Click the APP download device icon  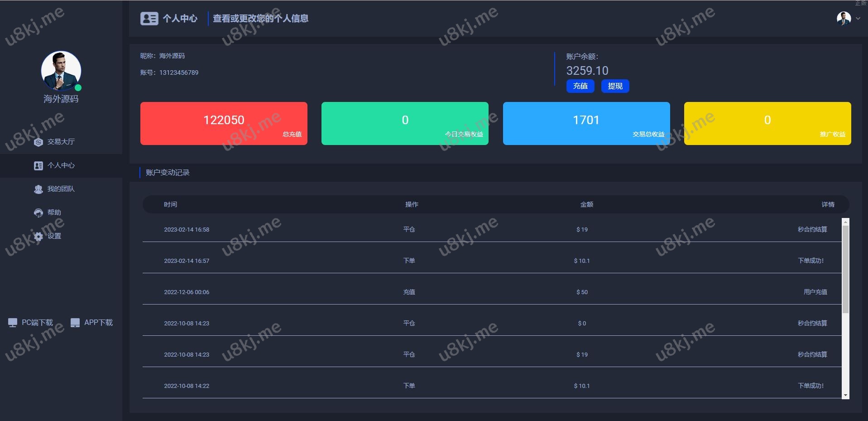[x=75, y=323]
